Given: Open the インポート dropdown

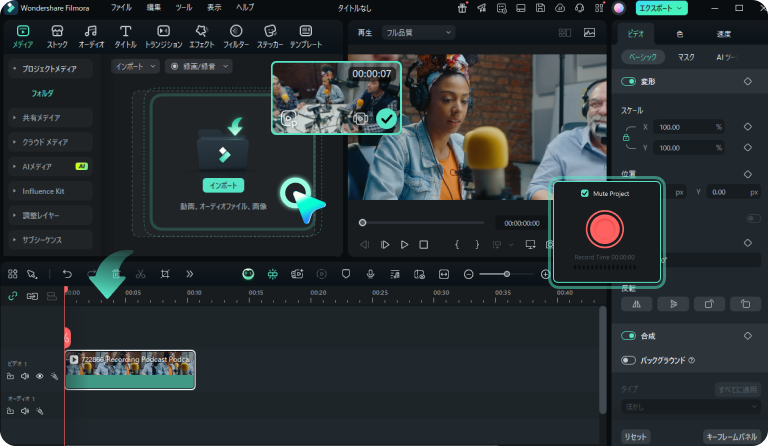Looking at the screenshot, I should (135, 66).
